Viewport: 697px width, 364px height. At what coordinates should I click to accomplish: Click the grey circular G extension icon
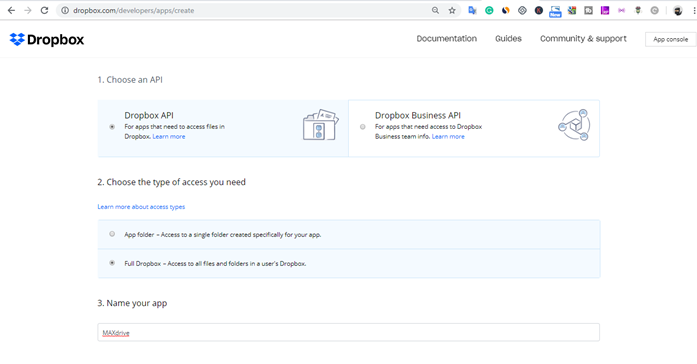coord(655,10)
